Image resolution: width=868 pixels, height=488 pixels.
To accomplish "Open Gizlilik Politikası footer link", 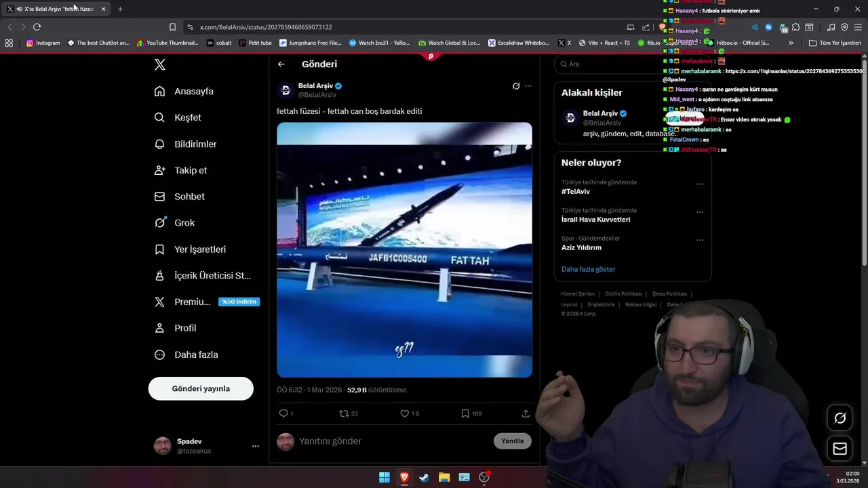I will (623, 294).
